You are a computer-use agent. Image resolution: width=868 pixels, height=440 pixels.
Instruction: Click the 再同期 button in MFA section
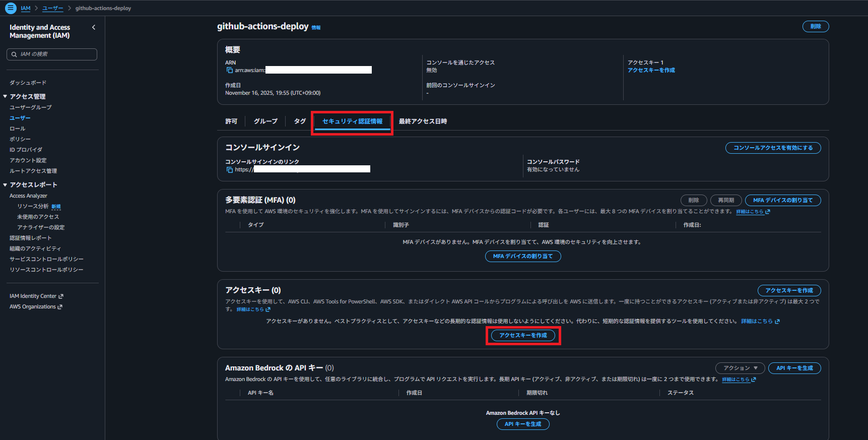pyautogui.click(x=726, y=200)
